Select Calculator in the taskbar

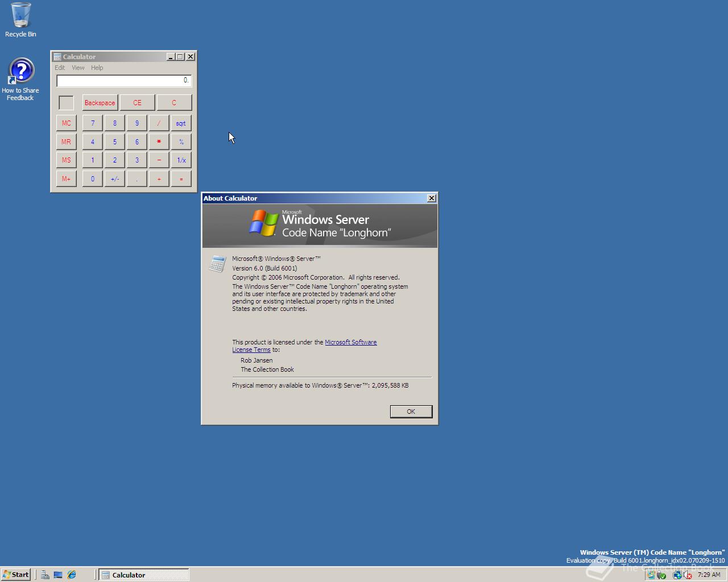tap(143, 575)
